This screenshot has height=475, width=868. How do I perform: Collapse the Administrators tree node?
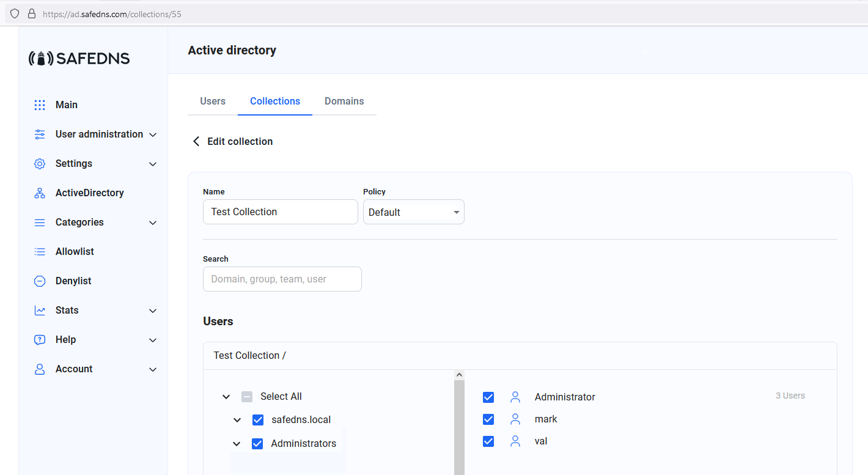[237, 444]
